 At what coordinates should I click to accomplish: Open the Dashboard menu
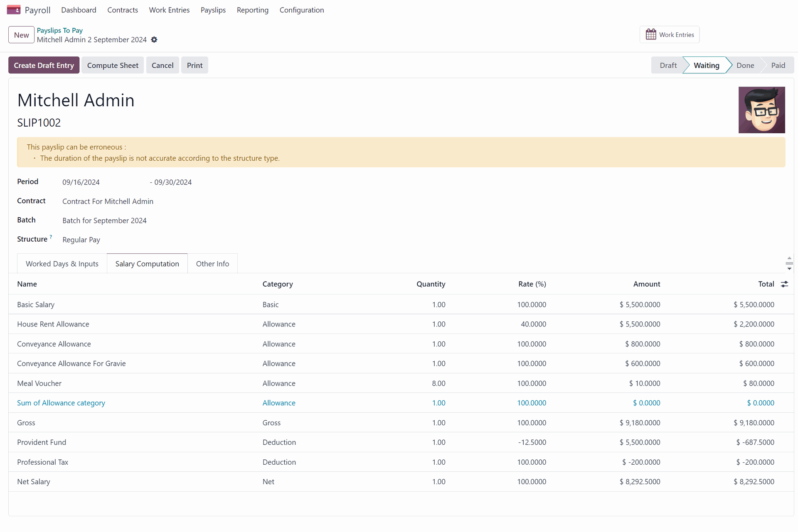pos(79,10)
